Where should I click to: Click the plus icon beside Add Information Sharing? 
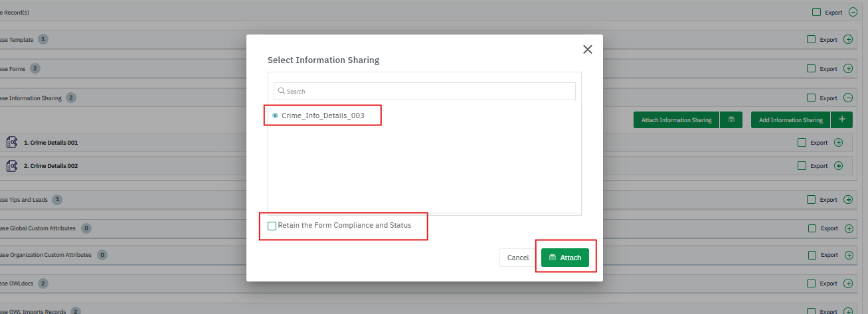pyautogui.click(x=842, y=119)
